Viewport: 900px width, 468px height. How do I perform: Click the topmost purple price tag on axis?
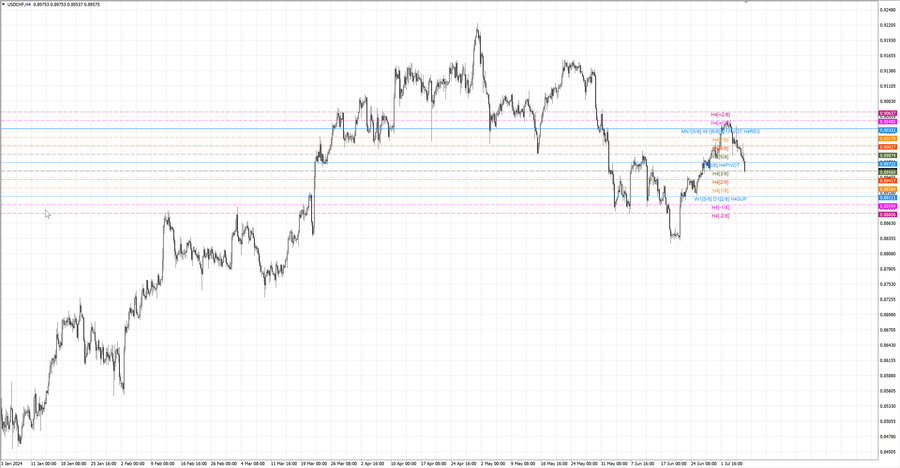[x=887, y=114]
